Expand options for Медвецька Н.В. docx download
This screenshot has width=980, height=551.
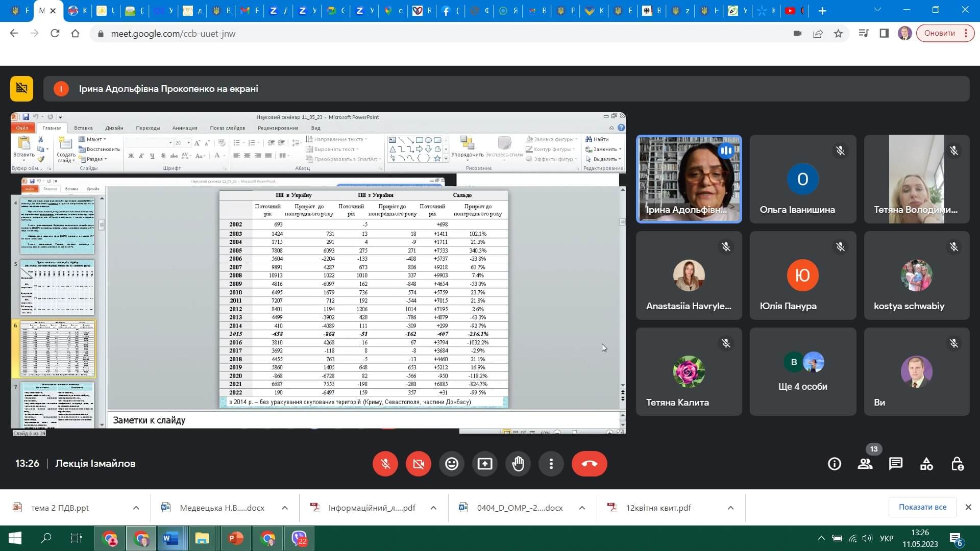click(x=285, y=508)
